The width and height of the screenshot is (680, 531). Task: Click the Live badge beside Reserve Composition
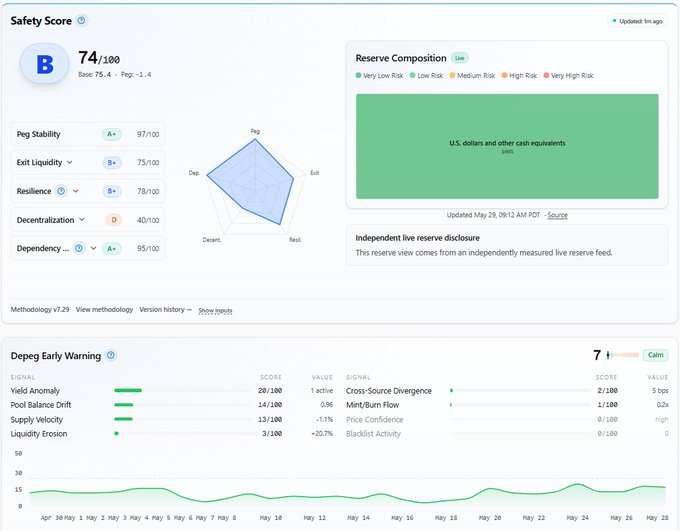click(x=460, y=58)
